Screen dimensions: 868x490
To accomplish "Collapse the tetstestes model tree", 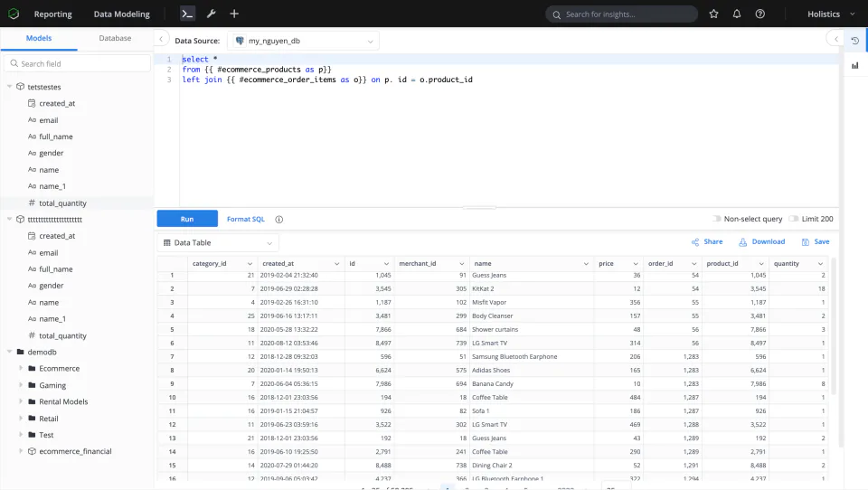I will click(x=9, y=87).
